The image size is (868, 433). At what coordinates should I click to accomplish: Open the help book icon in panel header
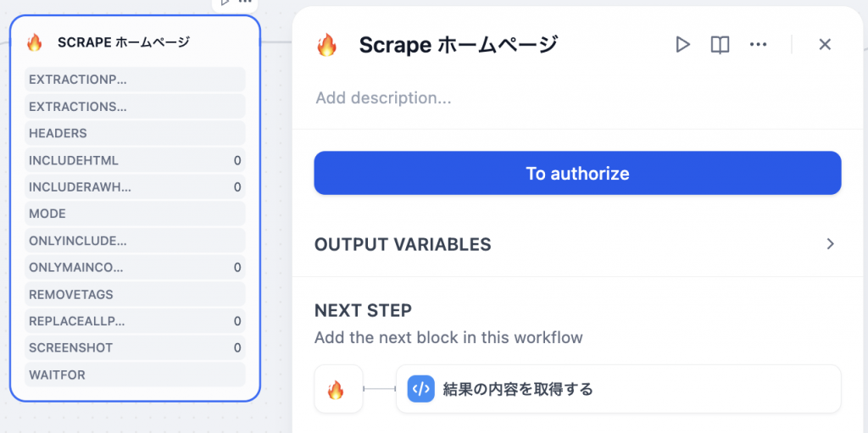pyautogui.click(x=720, y=44)
